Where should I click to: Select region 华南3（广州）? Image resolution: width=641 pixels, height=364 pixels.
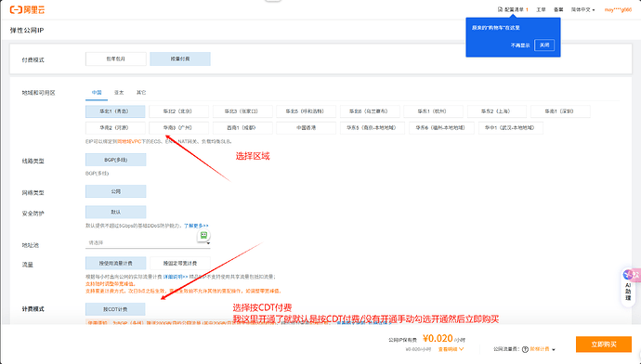(x=178, y=128)
